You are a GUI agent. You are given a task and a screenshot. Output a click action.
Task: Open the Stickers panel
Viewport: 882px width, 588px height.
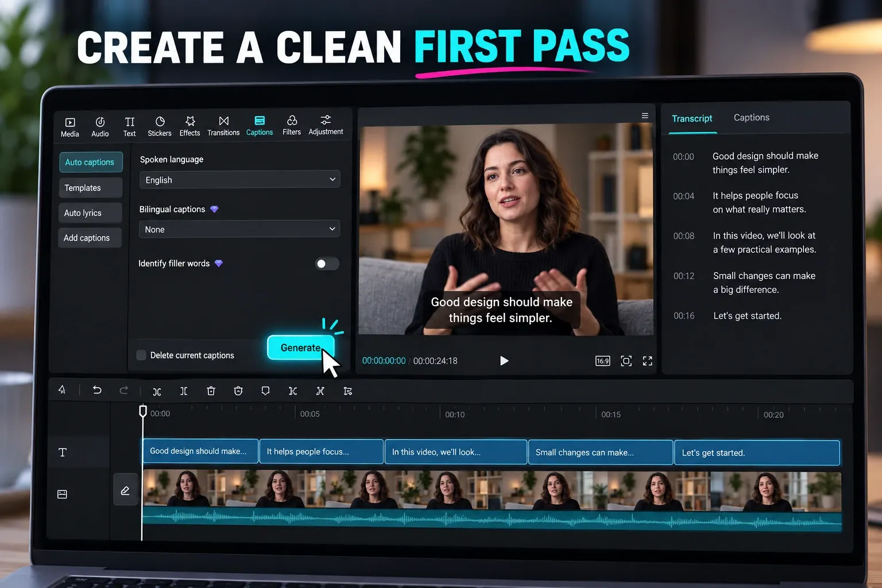coord(160,127)
